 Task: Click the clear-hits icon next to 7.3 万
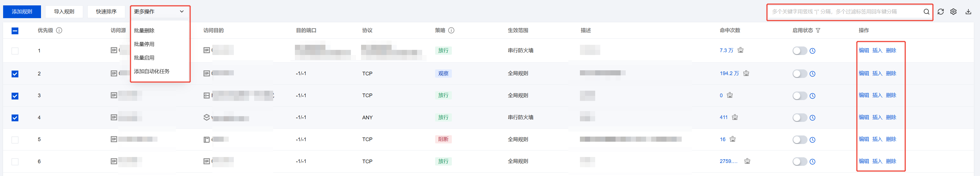click(x=740, y=50)
